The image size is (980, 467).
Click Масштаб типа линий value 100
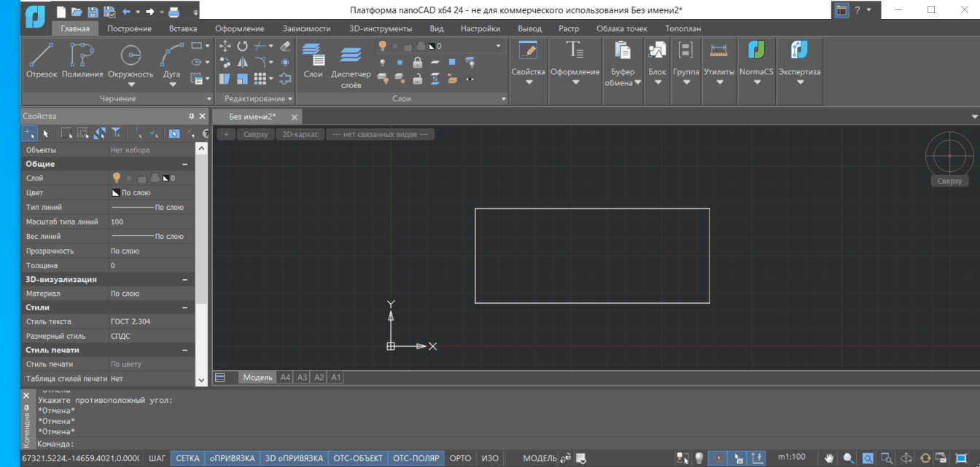152,221
